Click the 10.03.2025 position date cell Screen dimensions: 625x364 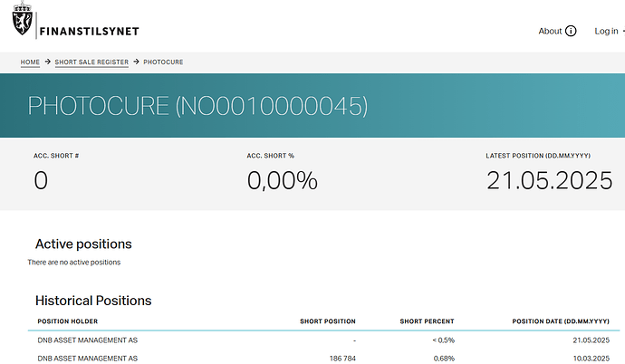click(x=591, y=359)
